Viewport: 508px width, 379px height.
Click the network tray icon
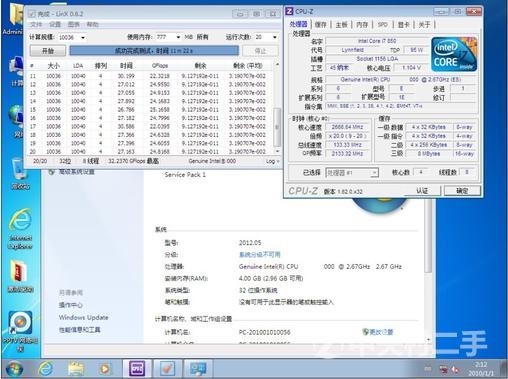443,369
